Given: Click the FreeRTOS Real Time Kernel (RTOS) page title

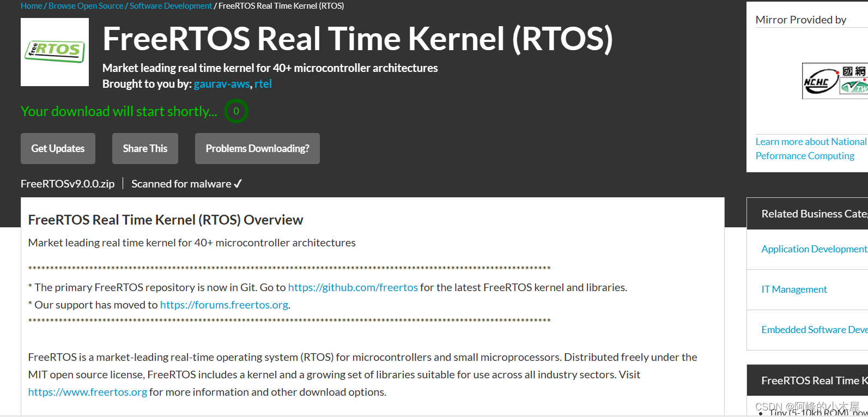Looking at the screenshot, I should (x=357, y=39).
